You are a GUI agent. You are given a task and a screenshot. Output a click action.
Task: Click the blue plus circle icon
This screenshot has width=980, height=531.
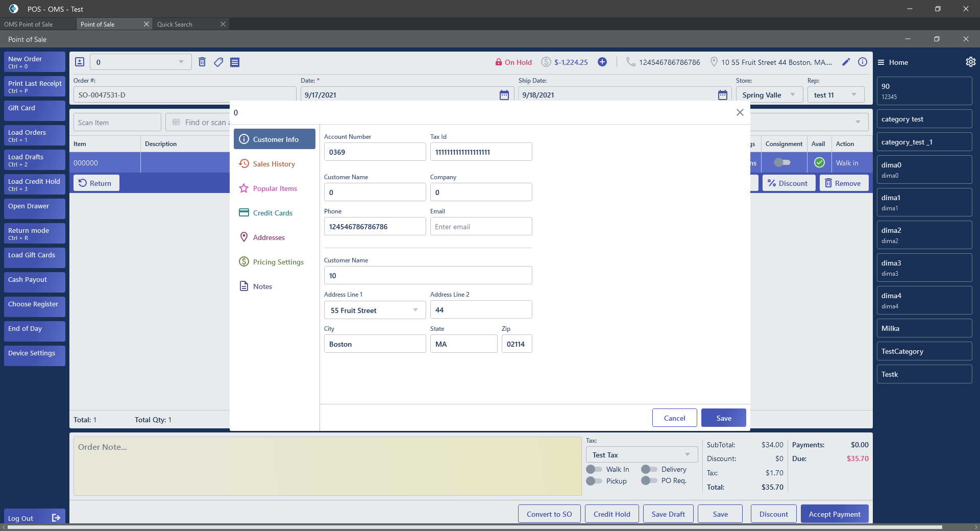pyautogui.click(x=602, y=62)
